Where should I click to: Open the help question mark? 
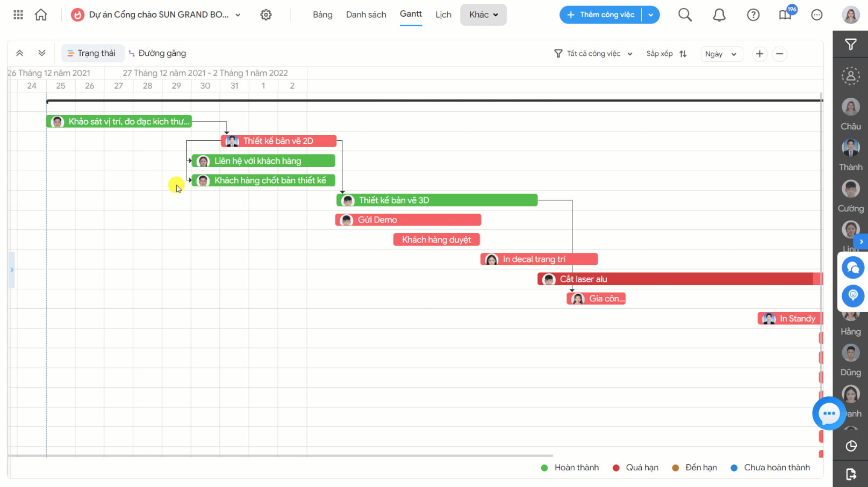coord(753,15)
